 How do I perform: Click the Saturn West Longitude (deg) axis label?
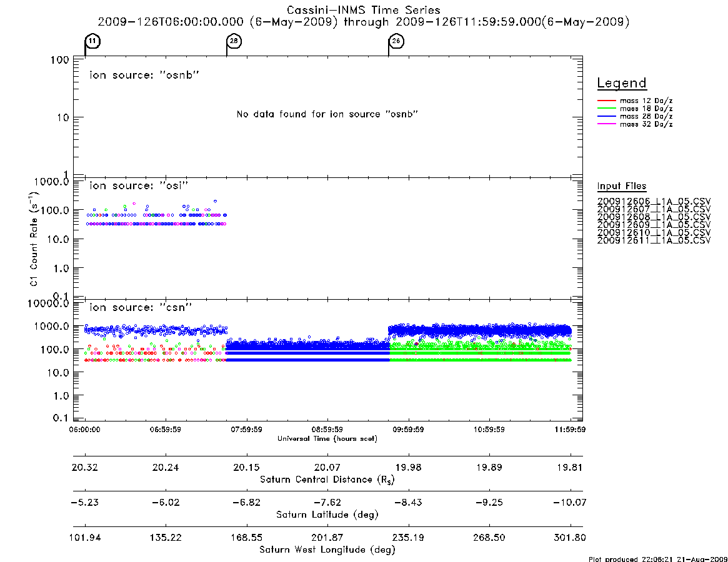[327, 550]
